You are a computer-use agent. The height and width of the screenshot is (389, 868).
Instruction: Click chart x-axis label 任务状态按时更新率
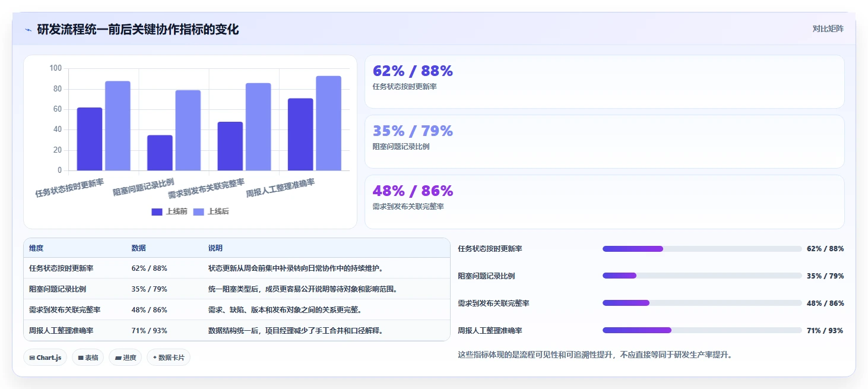(69, 188)
